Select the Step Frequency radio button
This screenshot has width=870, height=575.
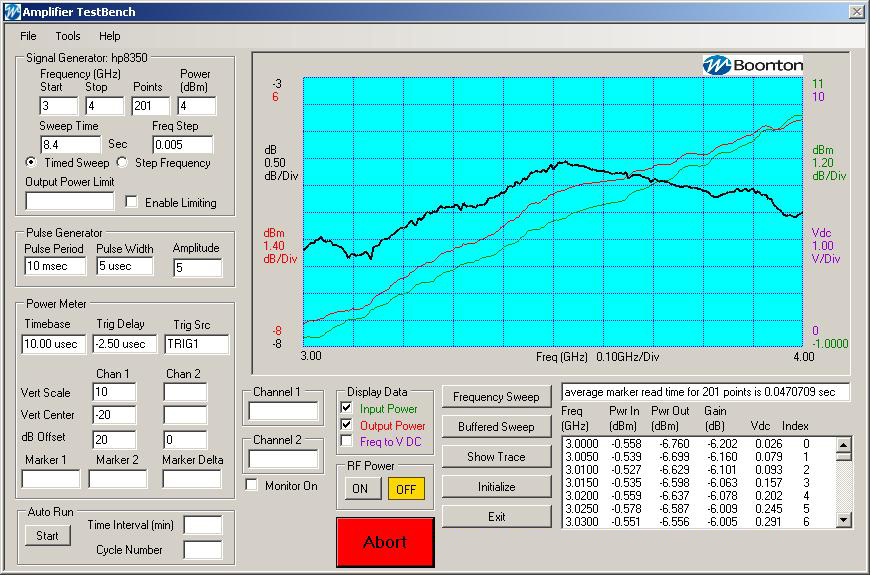click(x=122, y=162)
